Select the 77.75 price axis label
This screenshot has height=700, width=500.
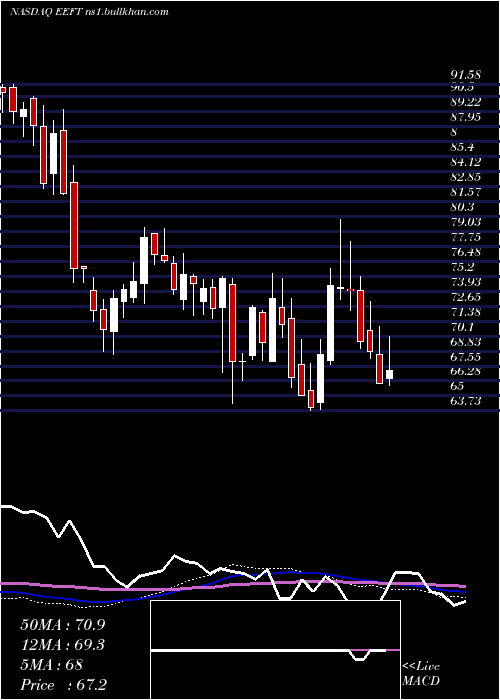coord(466,237)
